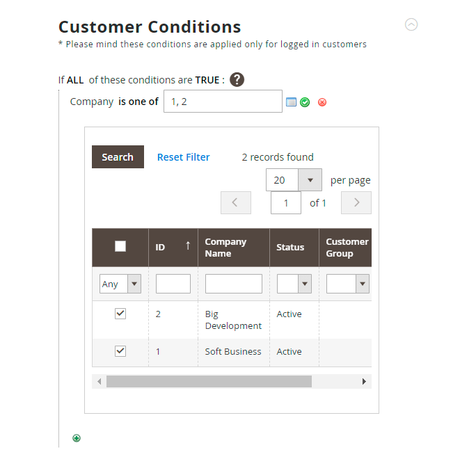476x459 pixels.
Task: Open the Any selection filter dropdown
Action: (120, 284)
